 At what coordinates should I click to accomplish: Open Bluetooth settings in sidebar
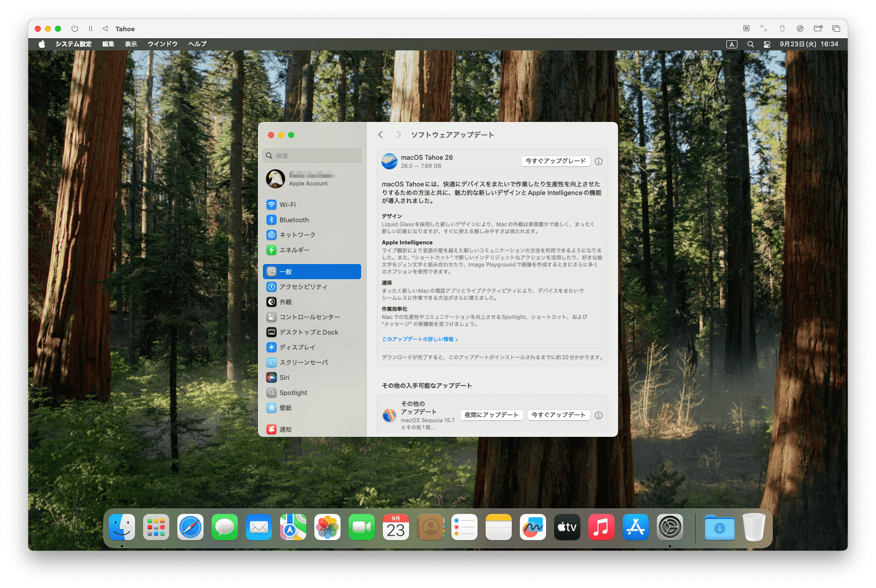click(x=312, y=220)
